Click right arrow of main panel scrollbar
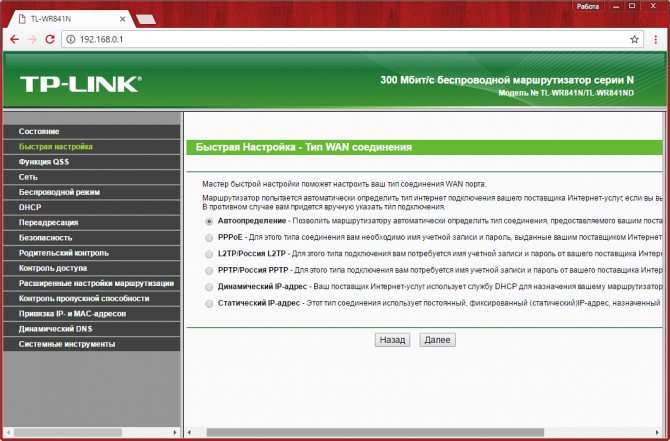The image size is (670, 441). (658, 432)
